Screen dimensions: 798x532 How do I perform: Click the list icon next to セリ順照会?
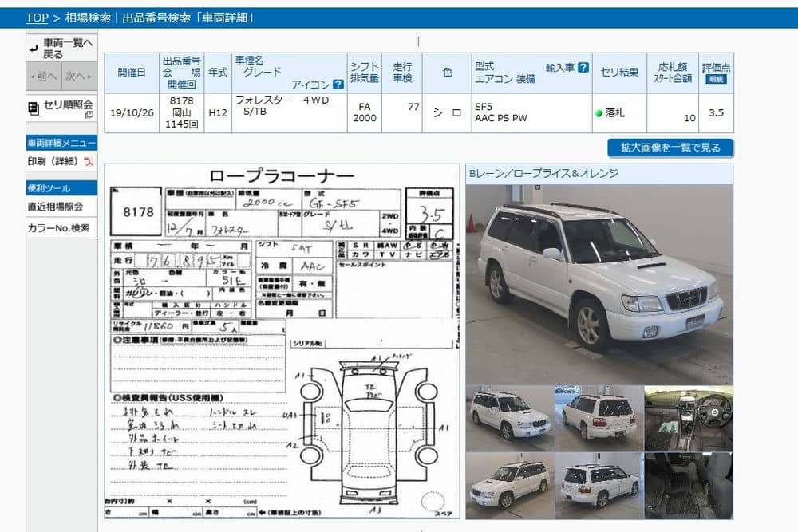point(34,107)
